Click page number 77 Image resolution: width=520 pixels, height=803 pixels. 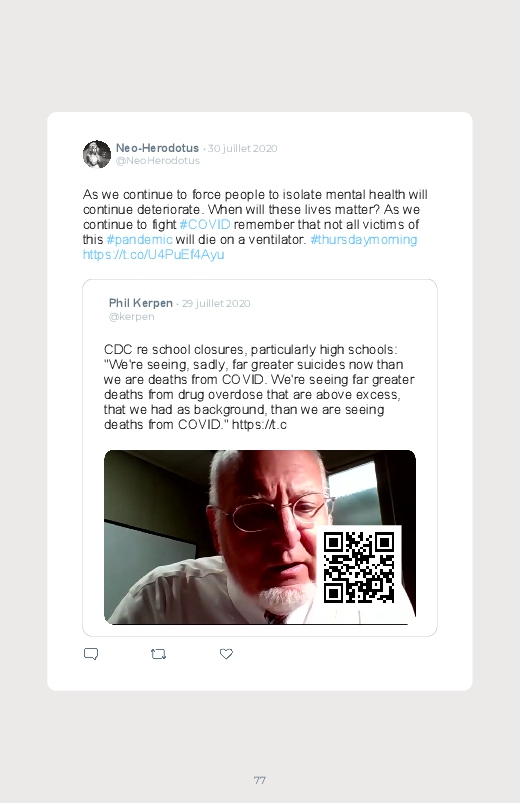260,780
